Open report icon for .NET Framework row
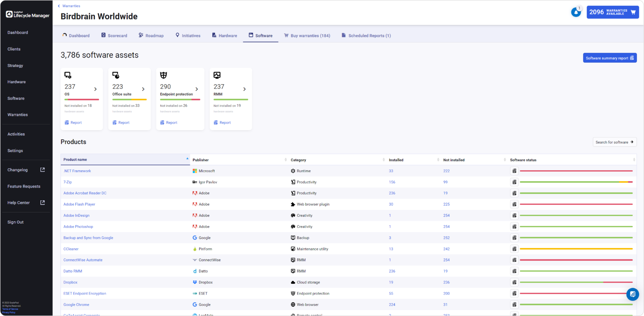Screen dimensions: 644x316 pyautogui.click(x=514, y=171)
